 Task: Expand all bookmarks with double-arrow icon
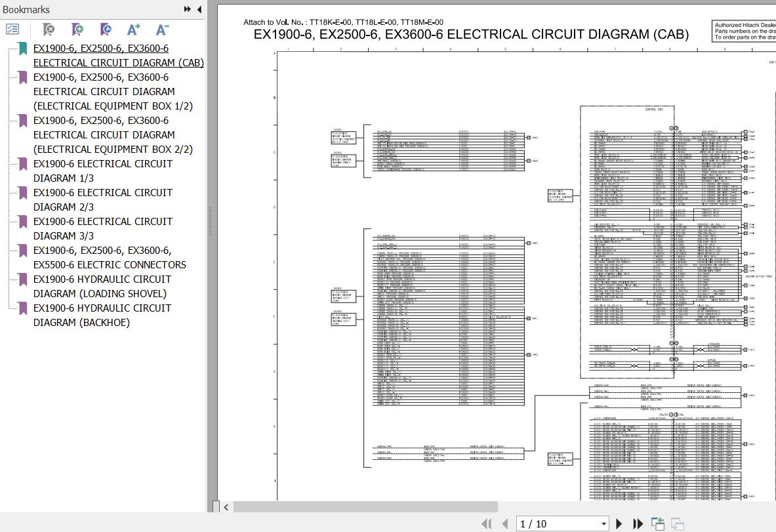tap(187, 9)
